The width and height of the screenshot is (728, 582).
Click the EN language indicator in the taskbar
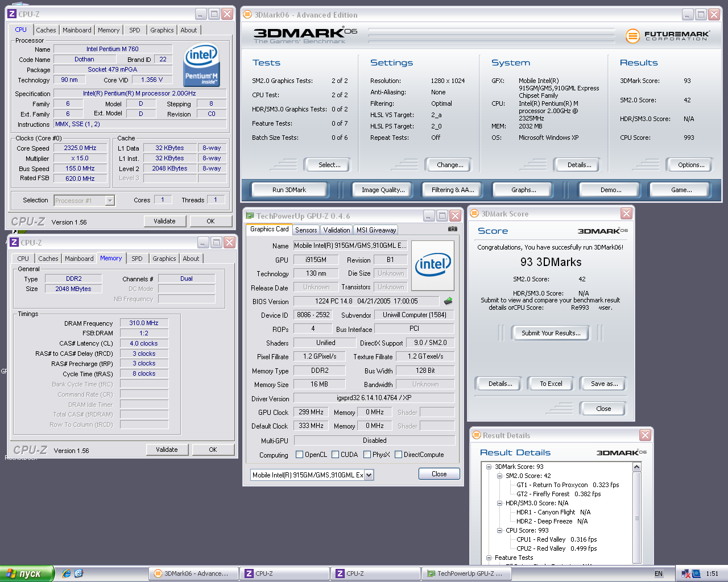[x=659, y=573]
